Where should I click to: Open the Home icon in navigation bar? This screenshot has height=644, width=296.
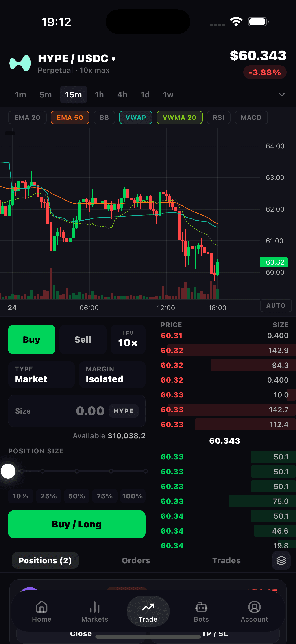[42, 607]
